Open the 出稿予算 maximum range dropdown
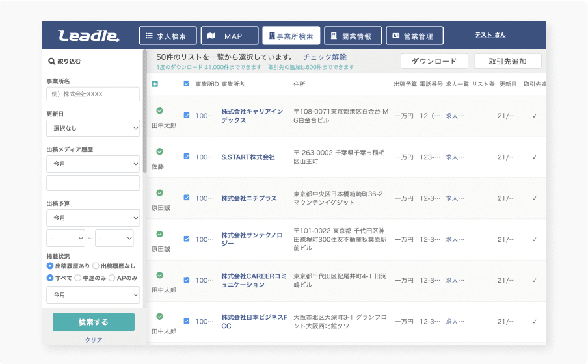Viewport: 588px width, 364px height. tap(114, 239)
